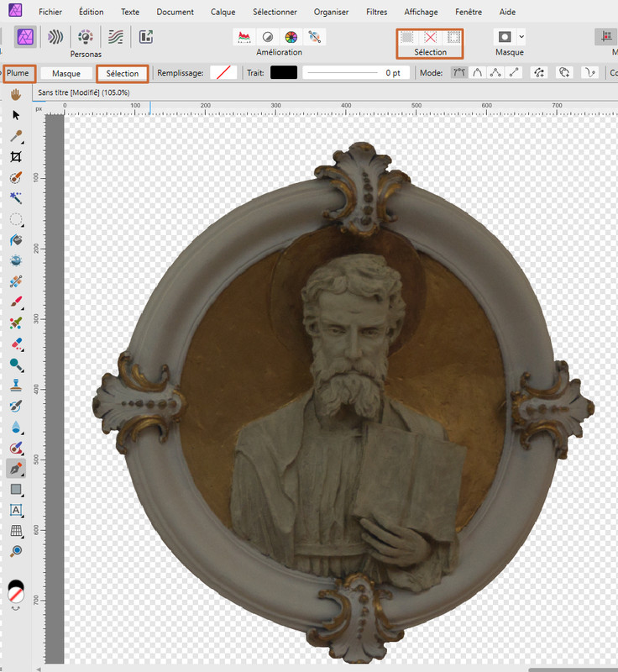This screenshot has height=672, width=618.
Task: Select the Rectangle shape tool
Action: pyautogui.click(x=16, y=489)
